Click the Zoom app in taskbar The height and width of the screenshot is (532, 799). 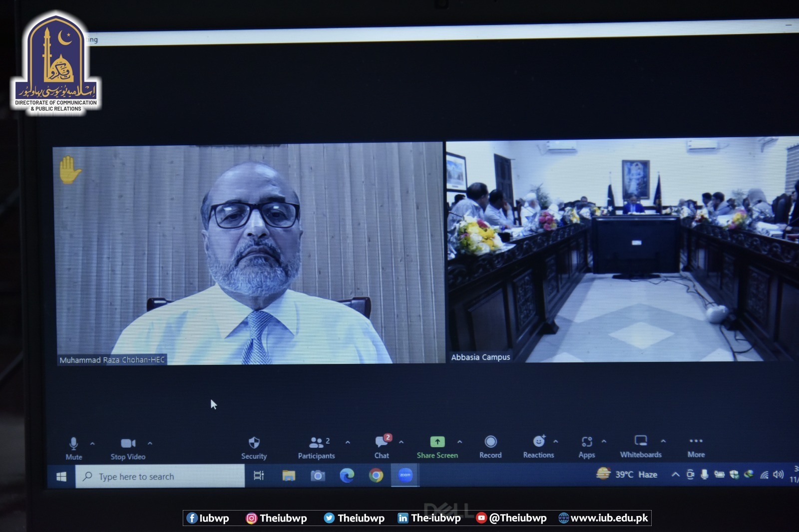point(405,475)
